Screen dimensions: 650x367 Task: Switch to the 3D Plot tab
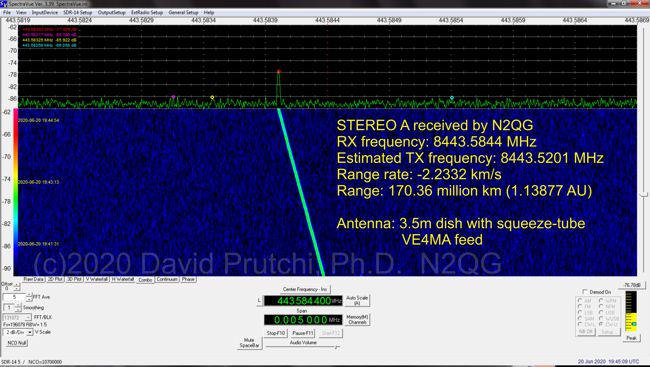74,280
